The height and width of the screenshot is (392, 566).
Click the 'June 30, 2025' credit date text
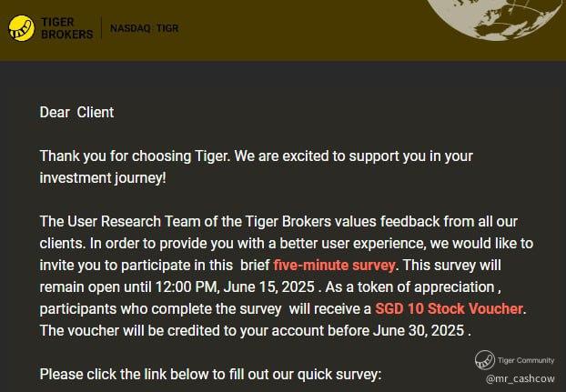click(419, 331)
